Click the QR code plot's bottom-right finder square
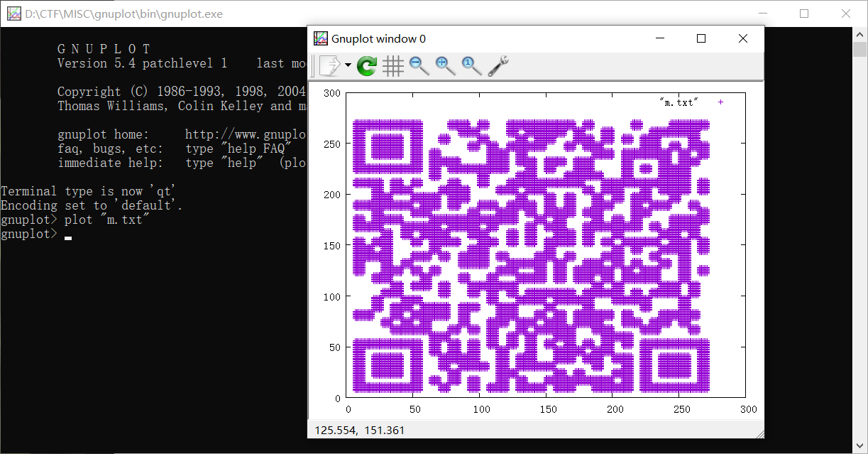The image size is (868, 454). coord(675,366)
